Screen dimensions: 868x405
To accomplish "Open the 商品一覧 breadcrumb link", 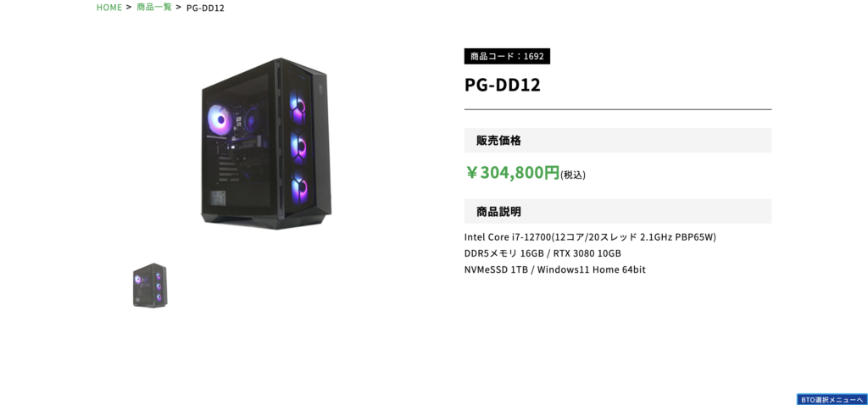I will (154, 8).
